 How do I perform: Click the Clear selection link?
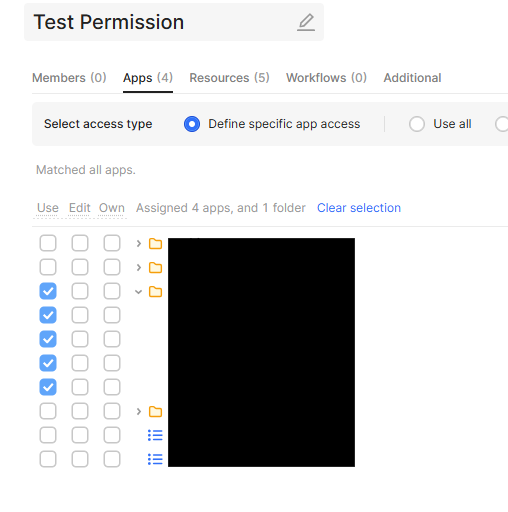tap(359, 208)
